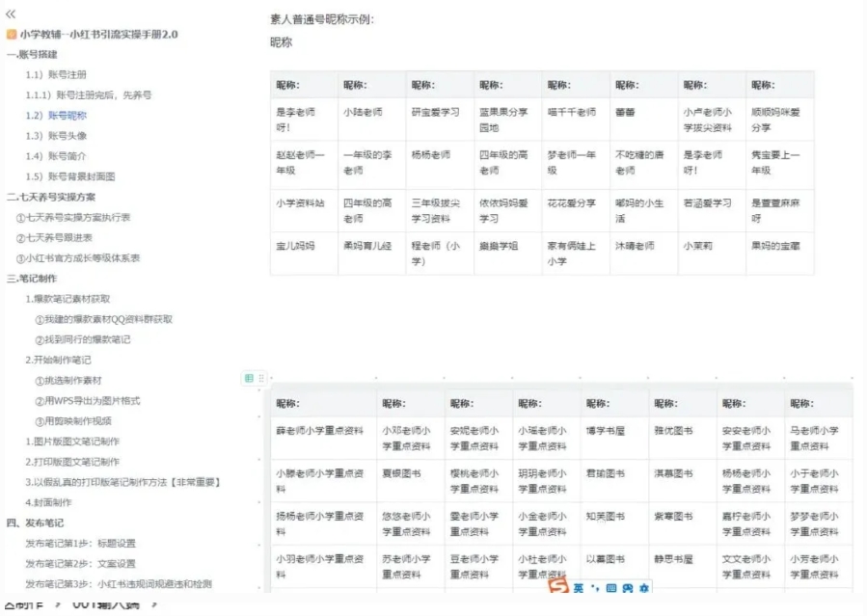The width and height of the screenshot is (867, 616).
Task: Click the orange document icon beside the title
Action: 12,35
